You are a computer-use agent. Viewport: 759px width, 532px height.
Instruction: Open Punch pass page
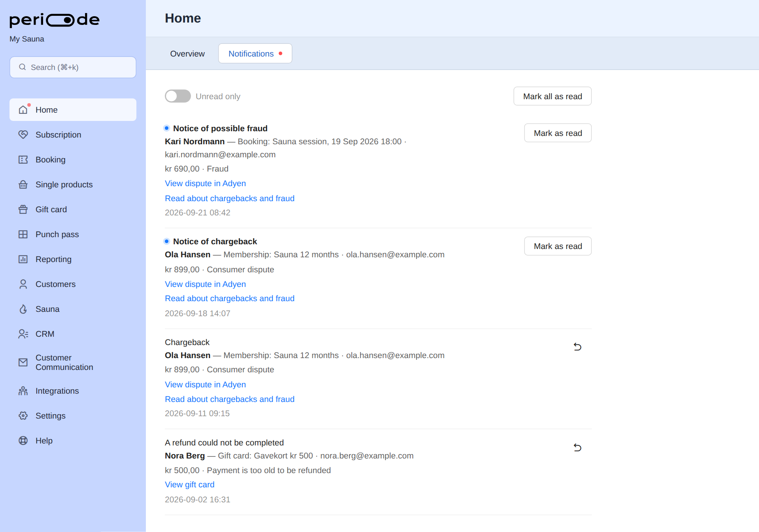tap(73, 234)
